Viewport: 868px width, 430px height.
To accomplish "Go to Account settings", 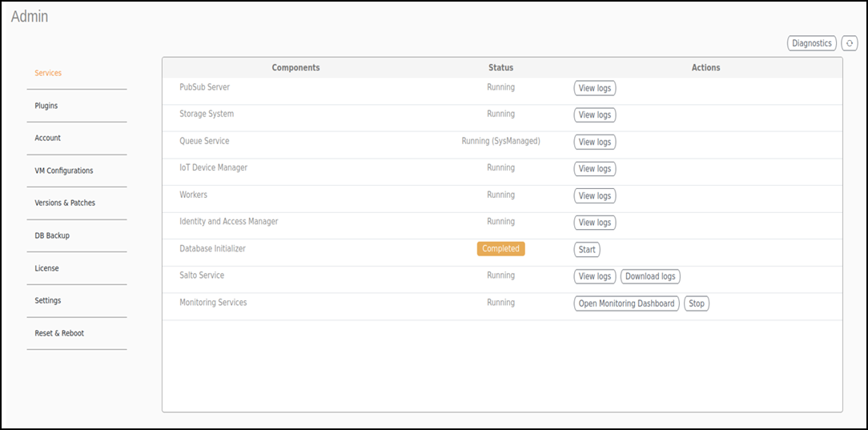I will (x=47, y=138).
